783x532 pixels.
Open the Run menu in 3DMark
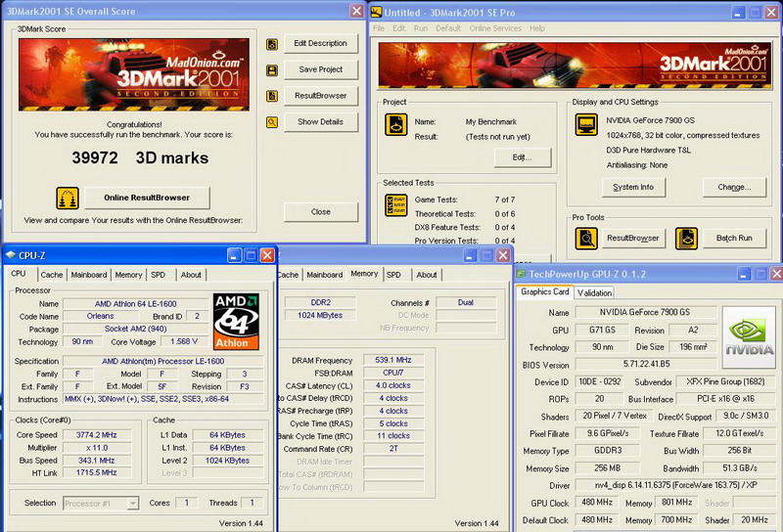click(421, 28)
